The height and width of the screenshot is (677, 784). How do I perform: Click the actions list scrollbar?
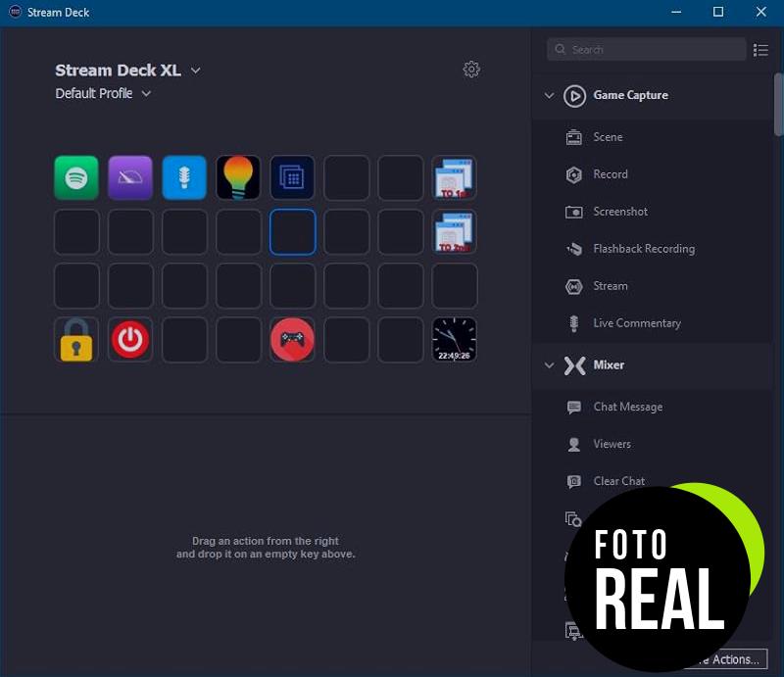click(778, 105)
